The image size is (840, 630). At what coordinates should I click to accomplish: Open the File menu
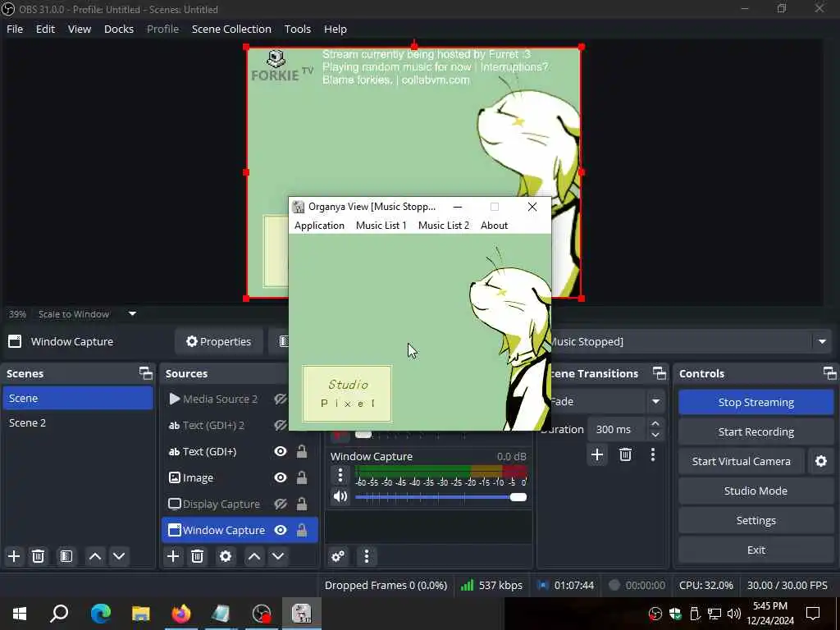(x=15, y=29)
